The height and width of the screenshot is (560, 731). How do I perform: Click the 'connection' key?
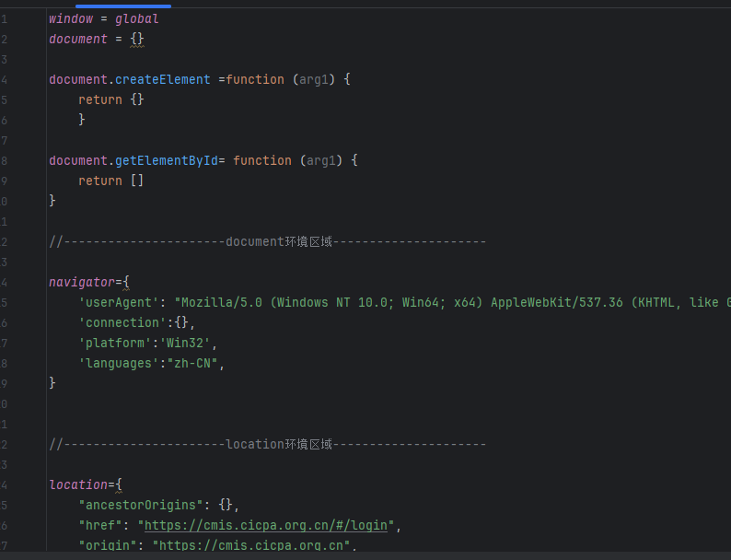pos(122,322)
